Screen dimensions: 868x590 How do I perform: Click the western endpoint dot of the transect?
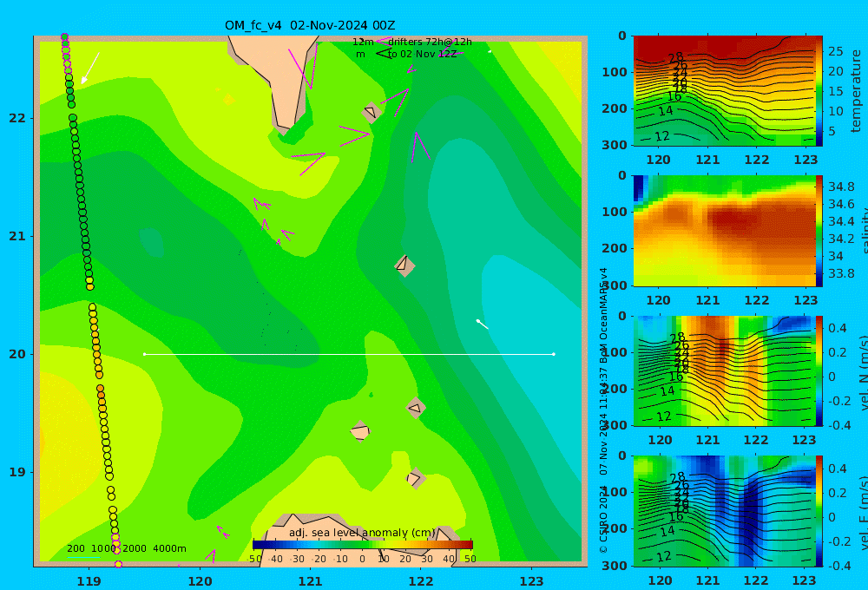144,354
